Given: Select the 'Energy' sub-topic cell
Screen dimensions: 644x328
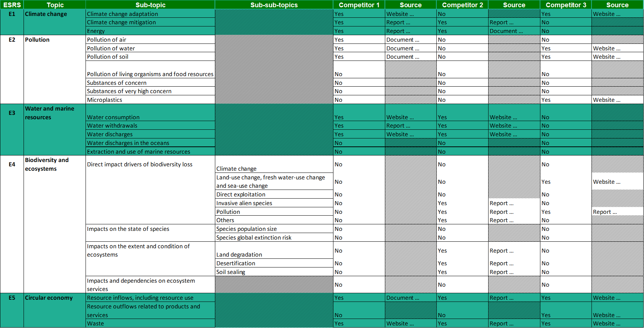Looking at the screenshot, I should click(x=150, y=31).
